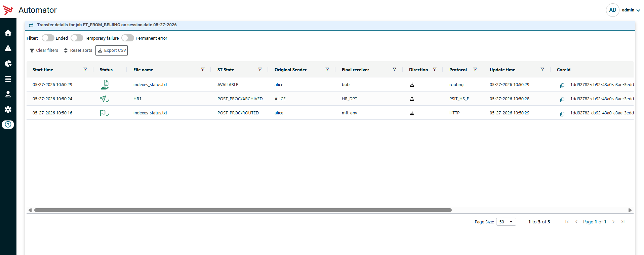This screenshot has height=255, width=644.
Task: Click the status icon for AVAILABLE transfer row
Action: (105, 85)
